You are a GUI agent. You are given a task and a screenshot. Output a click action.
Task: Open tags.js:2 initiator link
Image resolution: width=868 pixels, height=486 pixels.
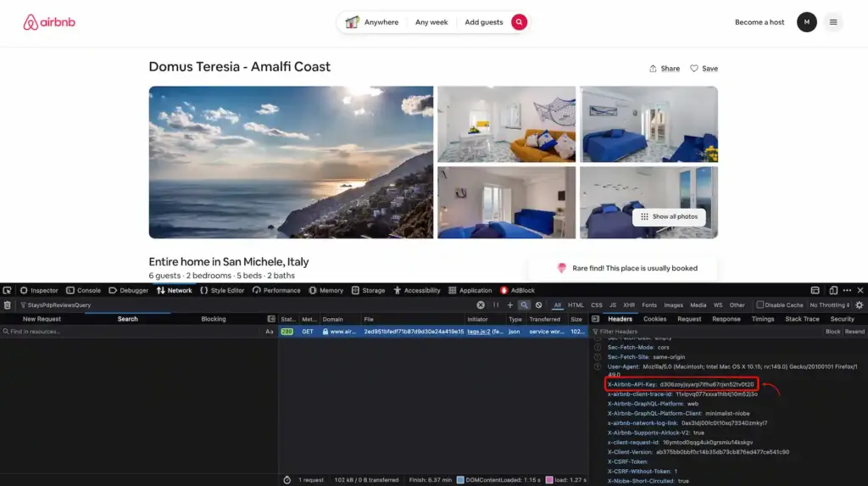[478, 332]
